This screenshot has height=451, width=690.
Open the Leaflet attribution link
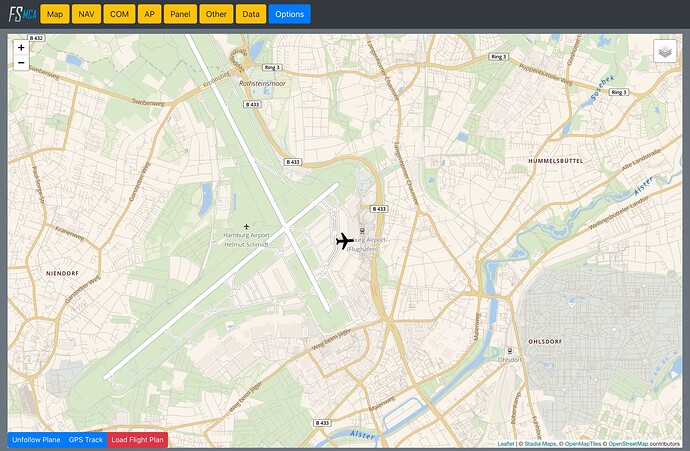point(506,444)
